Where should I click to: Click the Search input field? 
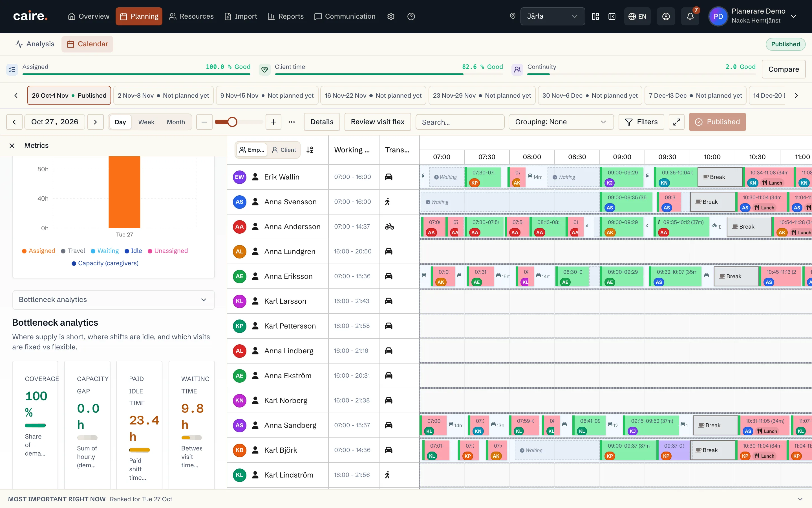click(460, 122)
